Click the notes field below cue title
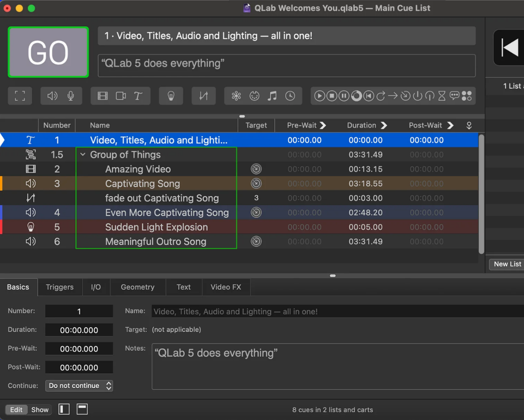Viewport: 524px width, 420px height. 286,65
